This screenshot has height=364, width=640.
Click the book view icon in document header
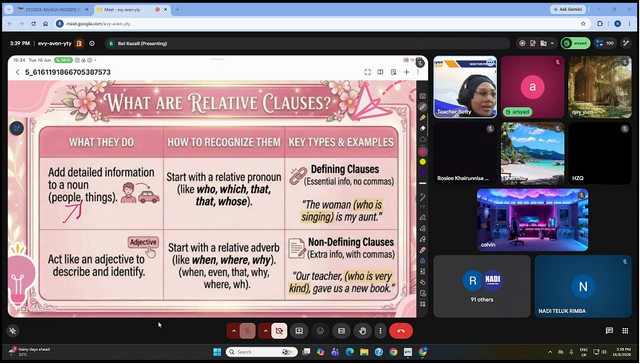380,72
